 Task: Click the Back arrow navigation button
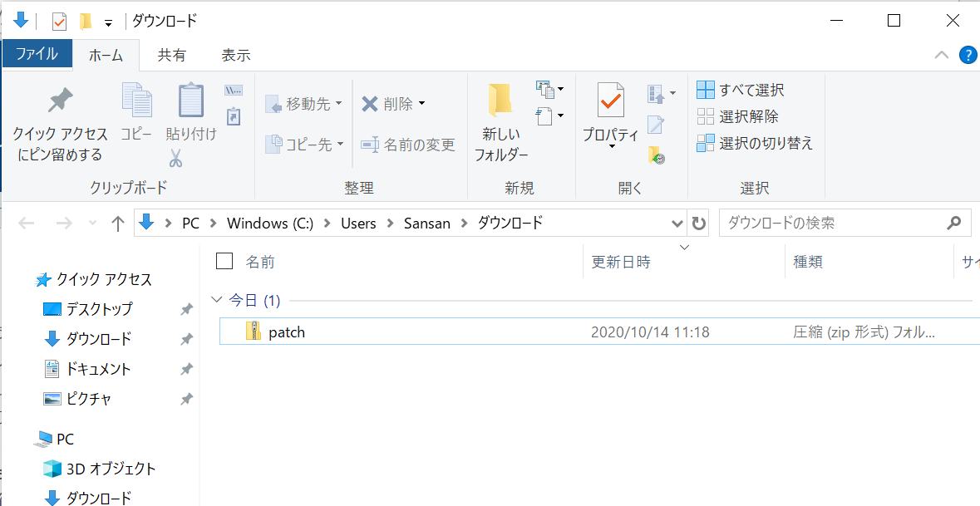click(x=27, y=224)
